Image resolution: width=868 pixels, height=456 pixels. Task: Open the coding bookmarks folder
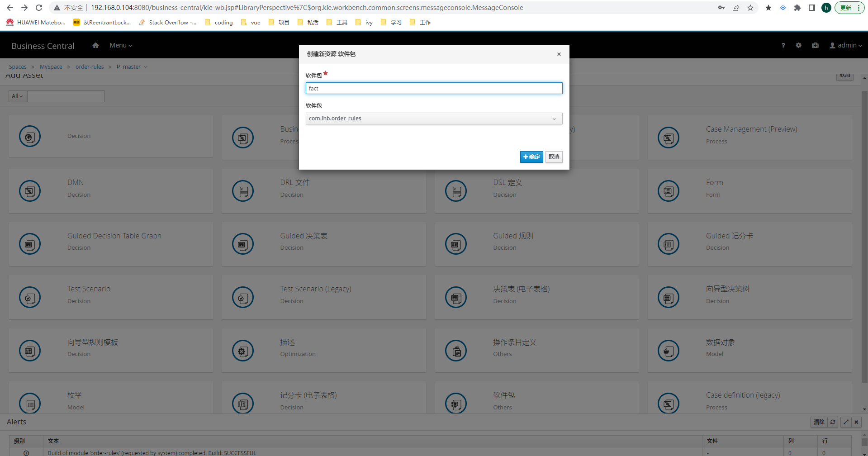click(219, 22)
